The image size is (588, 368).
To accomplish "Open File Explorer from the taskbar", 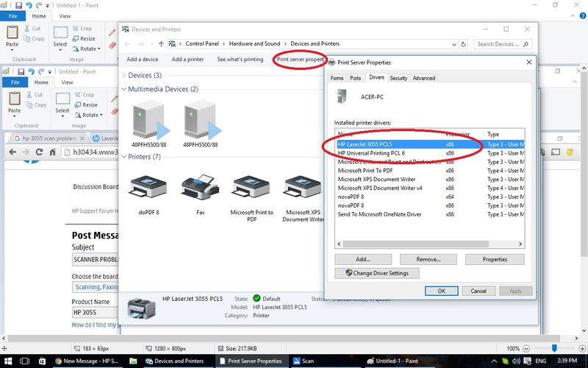I will click(133, 361).
